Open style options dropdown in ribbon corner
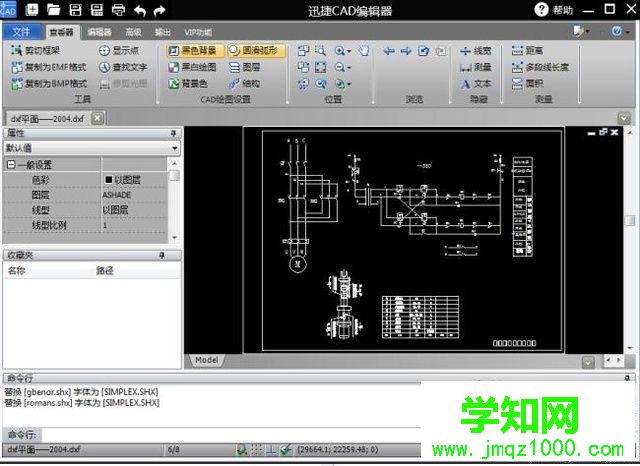The width and height of the screenshot is (640, 466). (587, 31)
